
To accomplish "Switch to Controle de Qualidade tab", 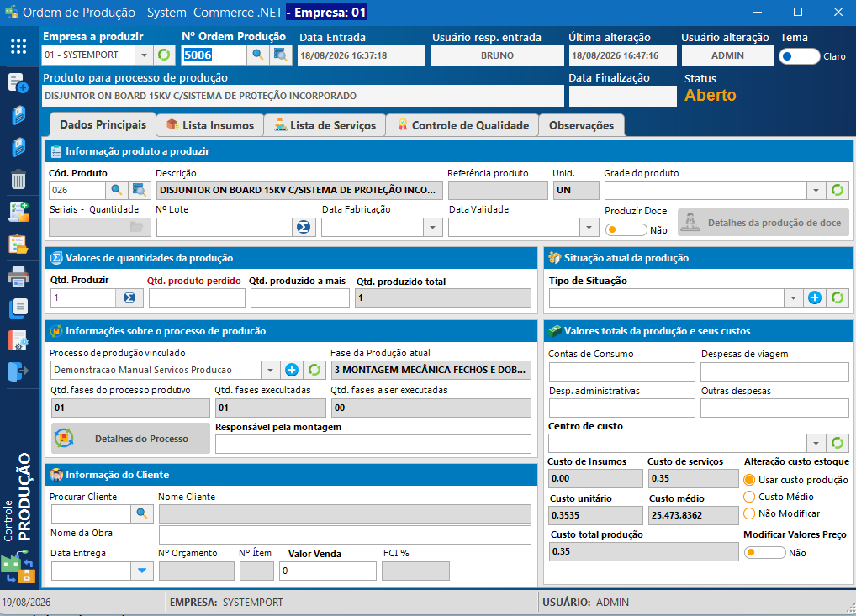I will tap(463, 125).
